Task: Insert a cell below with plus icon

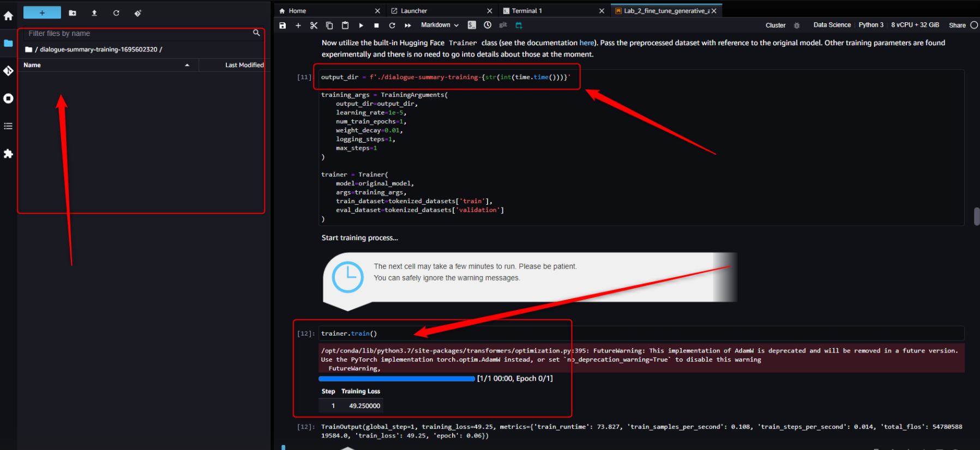Action: click(x=298, y=25)
